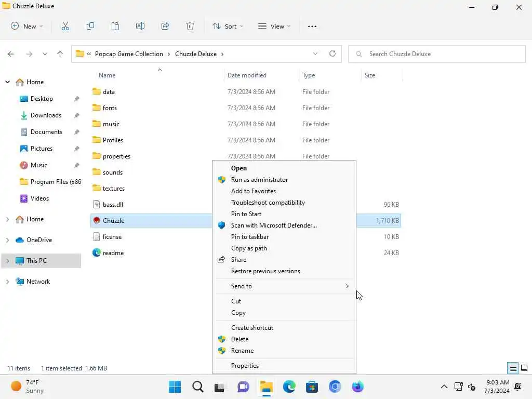Select Troubleshoot compatibility

[284, 203]
